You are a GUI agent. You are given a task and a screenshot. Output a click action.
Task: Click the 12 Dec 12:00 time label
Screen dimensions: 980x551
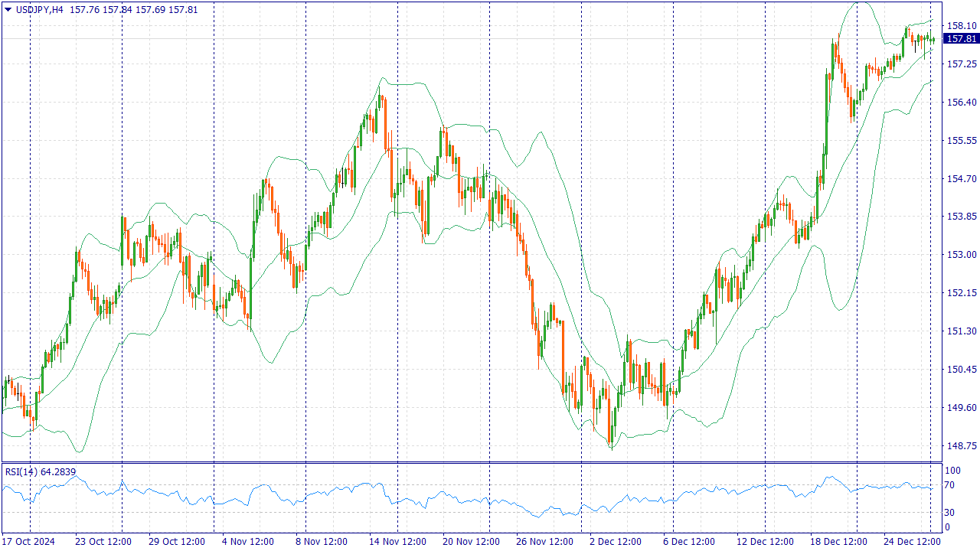click(765, 542)
